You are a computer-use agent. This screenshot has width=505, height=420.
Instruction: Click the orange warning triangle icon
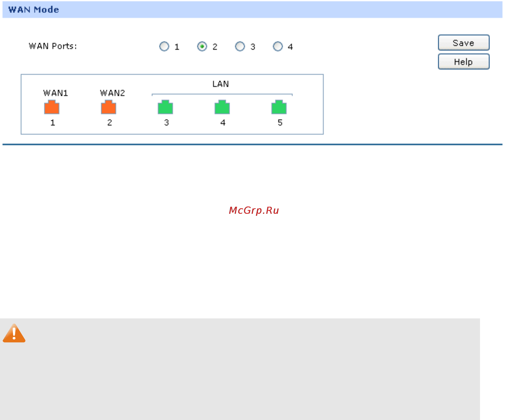point(14,333)
